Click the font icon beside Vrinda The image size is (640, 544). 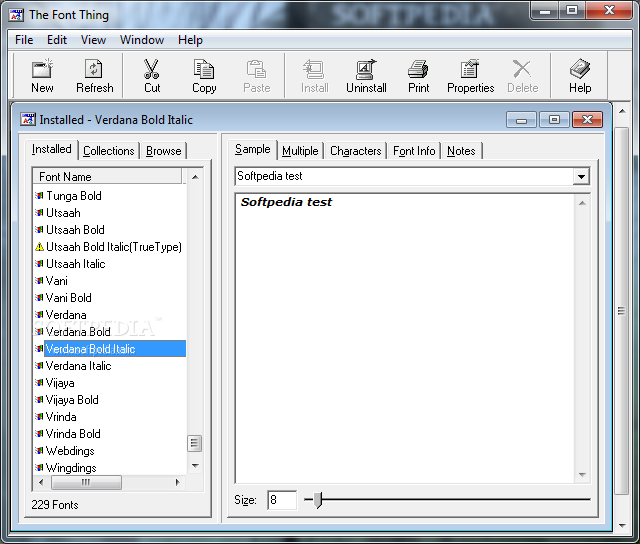tap(39, 417)
